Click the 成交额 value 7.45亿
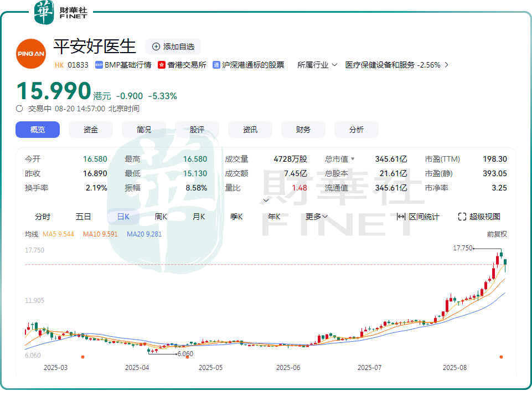Image resolution: width=532 pixels, height=401 pixels. click(296, 173)
